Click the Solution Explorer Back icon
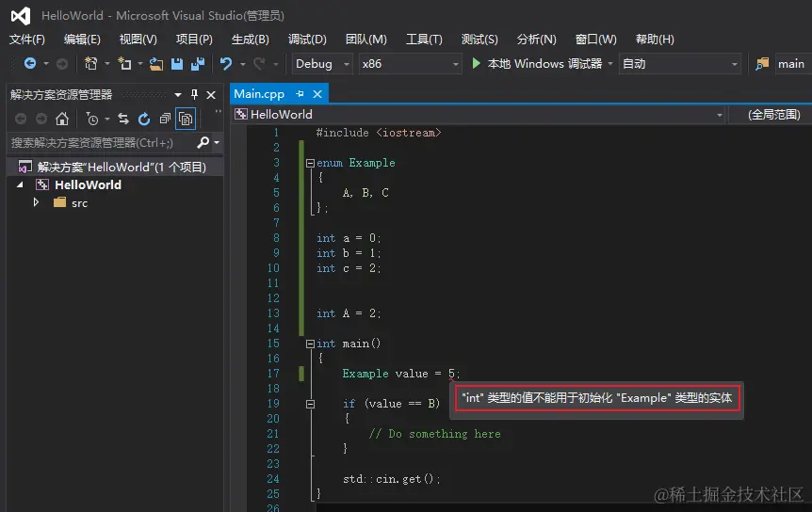Image resolution: width=812 pixels, height=512 pixels. (21, 119)
